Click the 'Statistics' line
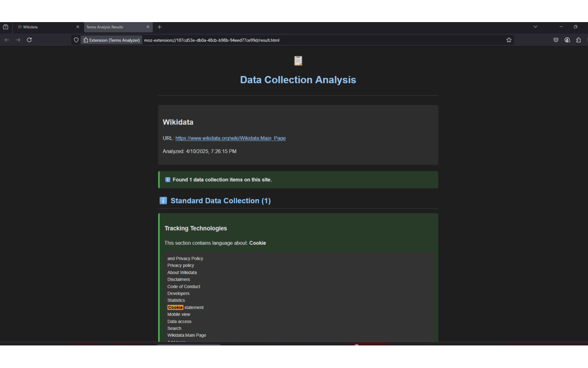The width and height of the screenshot is (588, 368). (176, 300)
